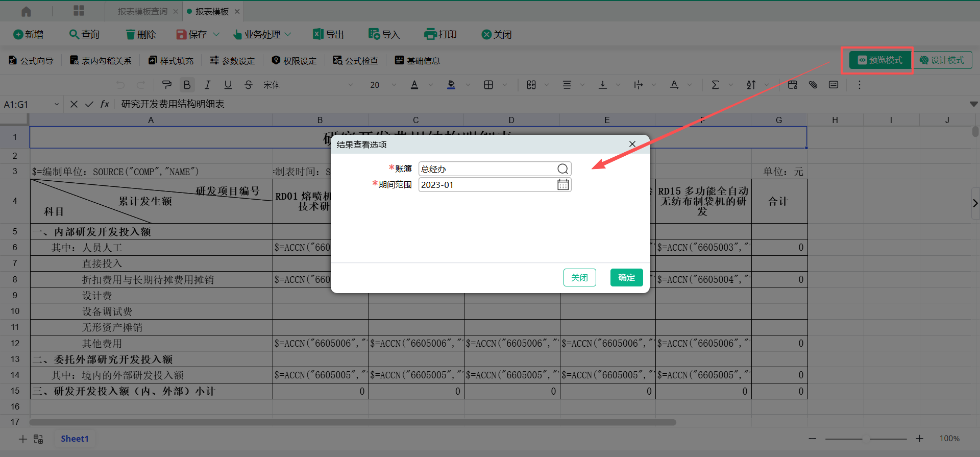
Task: Apply strikethrough formatting
Action: pyautogui.click(x=248, y=85)
